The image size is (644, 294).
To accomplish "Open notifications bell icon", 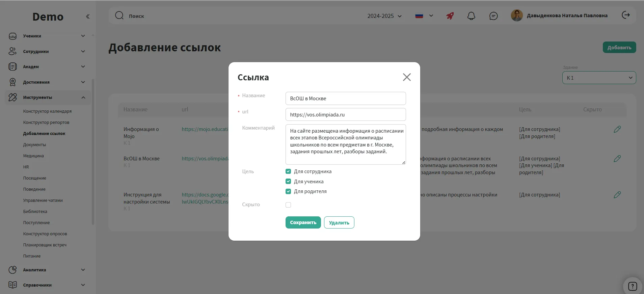I will (471, 16).
